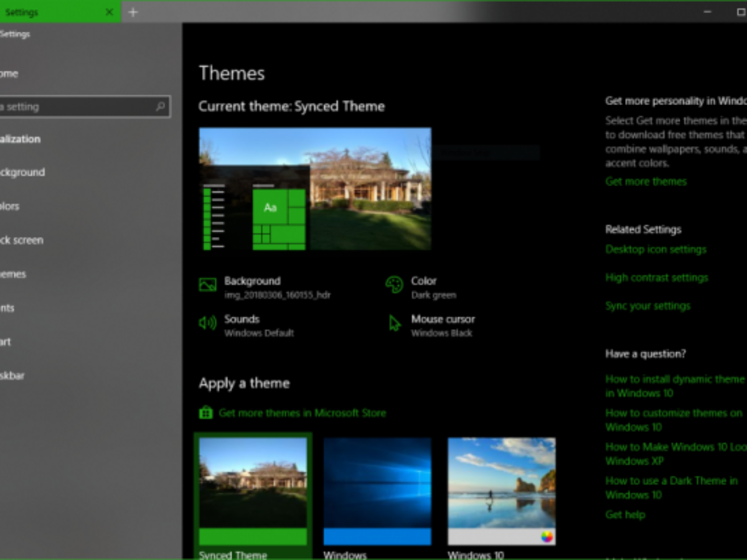Open Start settings page in sidebar
Image resolution: width=747 pixels, height=560 pixels.
point(6,342)
